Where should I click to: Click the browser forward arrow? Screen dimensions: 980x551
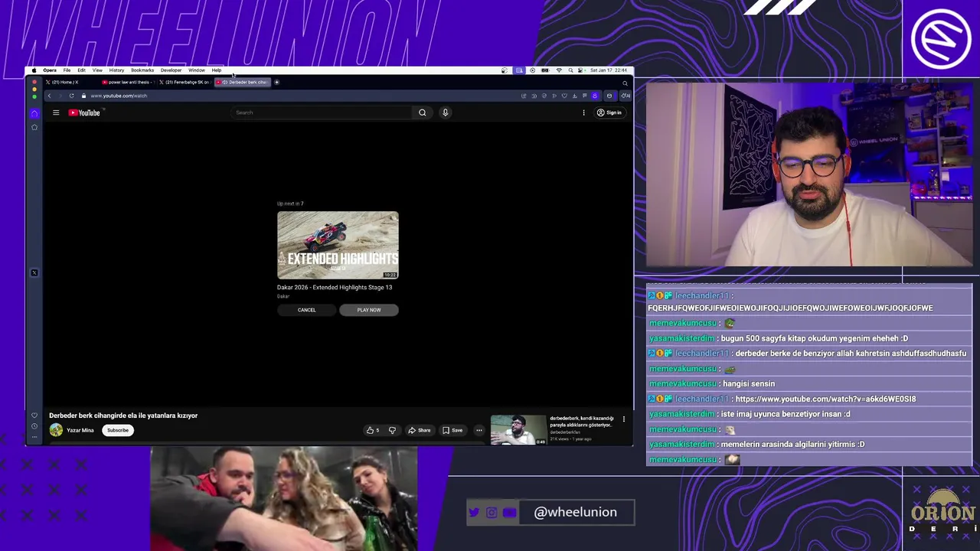tap(60, 96)
